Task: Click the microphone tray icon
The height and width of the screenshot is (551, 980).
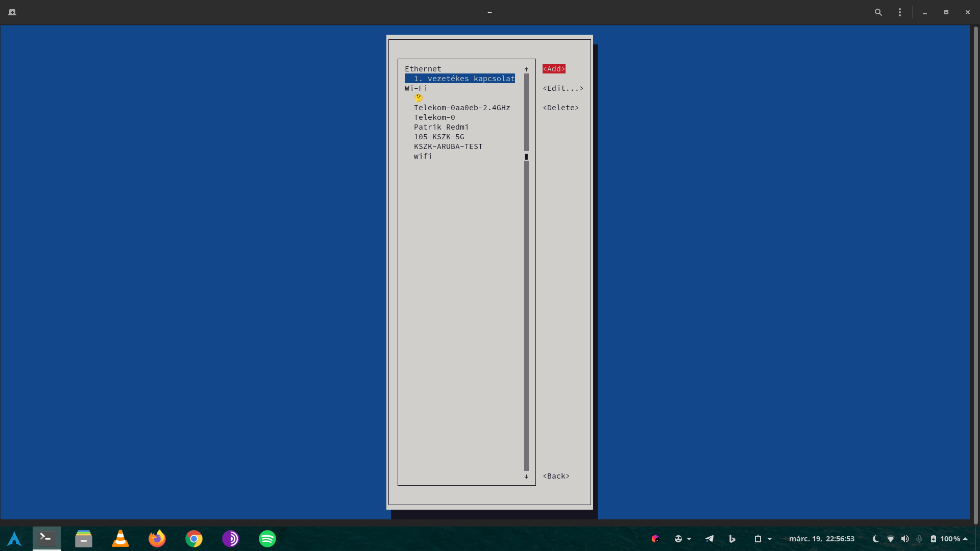Action: coord(919,539)
